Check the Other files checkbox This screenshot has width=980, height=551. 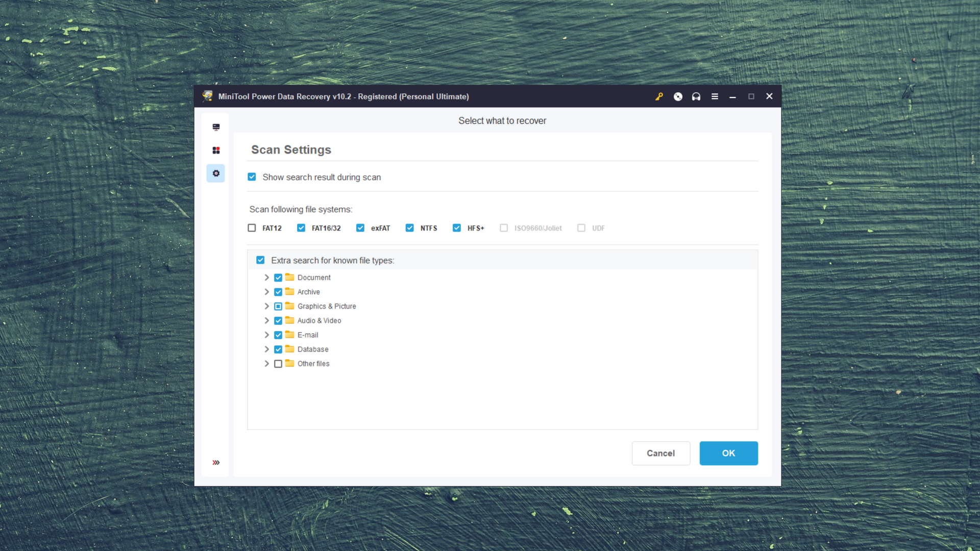coord(278,364)
